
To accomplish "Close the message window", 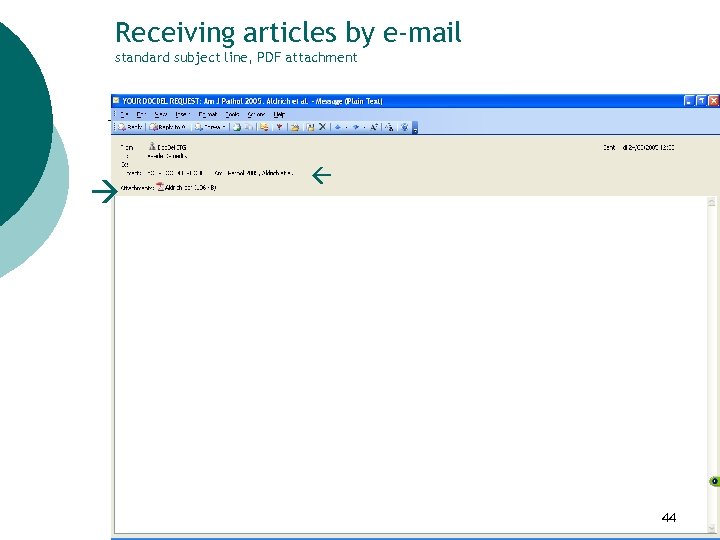I will tap(713, 101).
